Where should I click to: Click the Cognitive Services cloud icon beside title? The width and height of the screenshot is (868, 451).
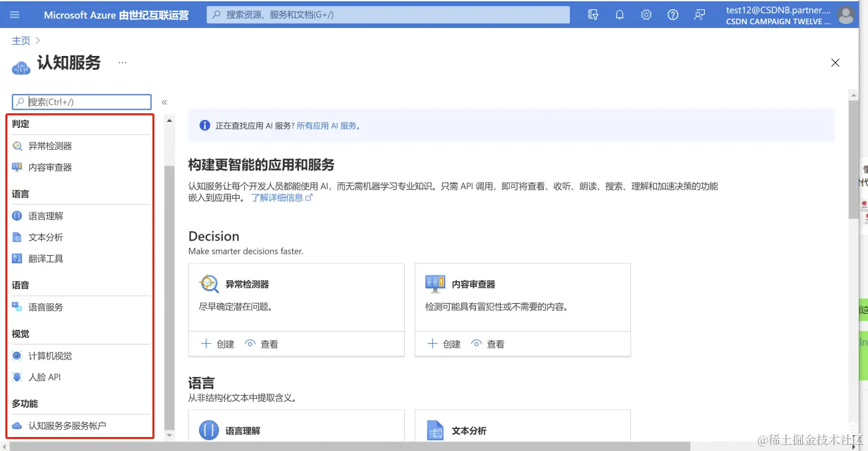[x=21, y=67]
